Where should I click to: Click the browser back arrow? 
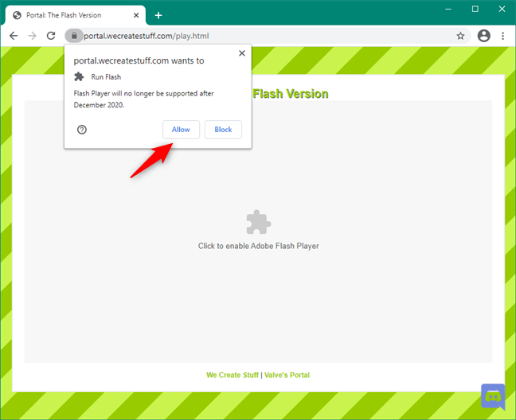(x=14, y=36)
